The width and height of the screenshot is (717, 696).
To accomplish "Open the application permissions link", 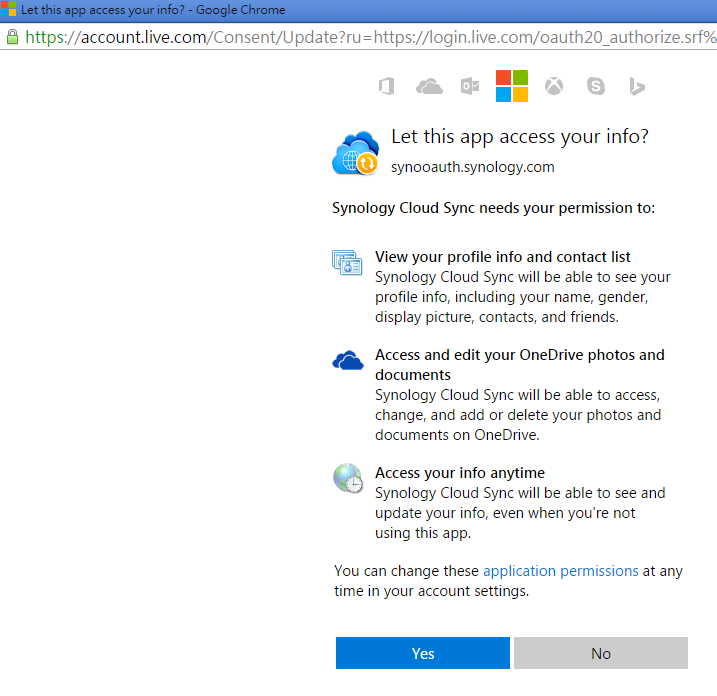I will (x=560, y=571).
